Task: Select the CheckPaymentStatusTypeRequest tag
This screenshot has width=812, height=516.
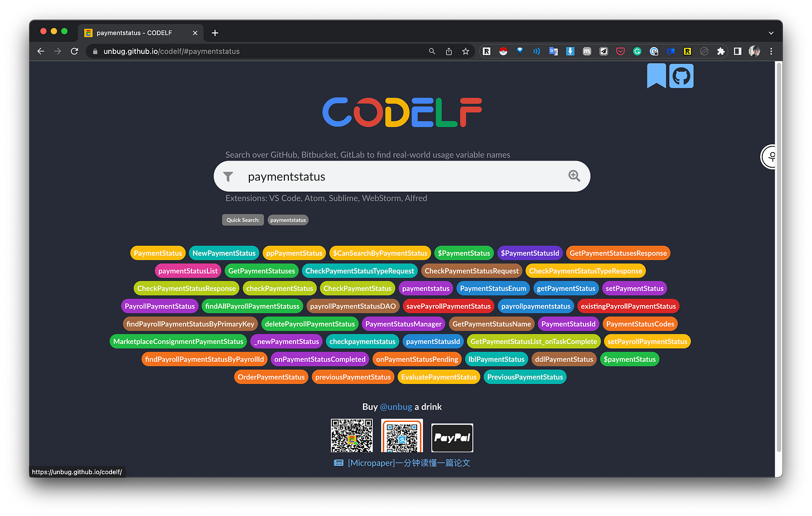Action: (x=360, y=271)
